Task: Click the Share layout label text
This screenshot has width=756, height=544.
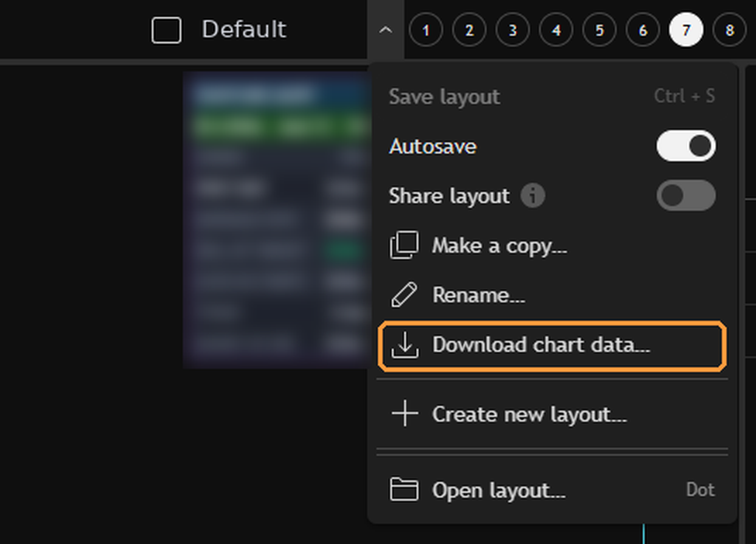Action: click(449, 196)
